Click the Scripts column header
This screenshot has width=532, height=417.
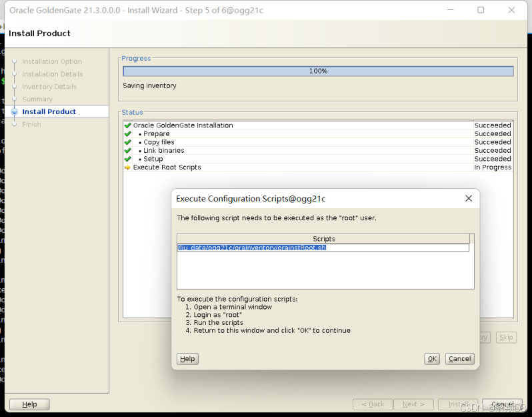pyautogui.click(x=324, y=239)
